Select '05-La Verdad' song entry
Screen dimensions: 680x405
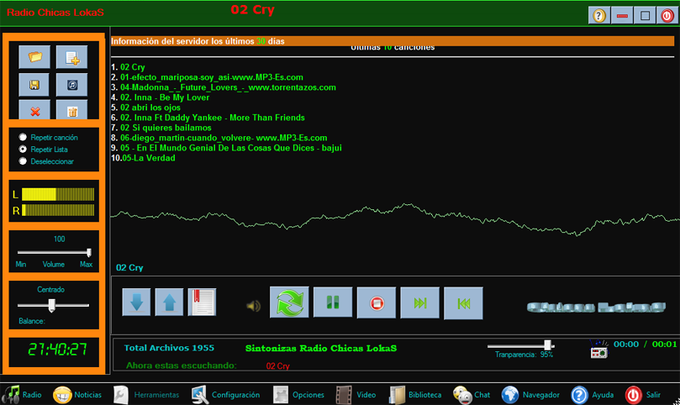(x=149, y=158)
